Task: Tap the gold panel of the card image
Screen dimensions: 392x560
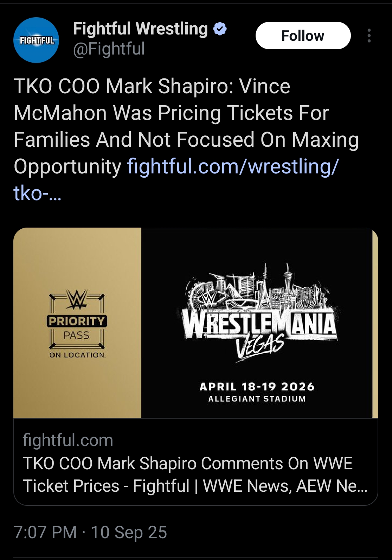Action: click(x=77, y=323)
